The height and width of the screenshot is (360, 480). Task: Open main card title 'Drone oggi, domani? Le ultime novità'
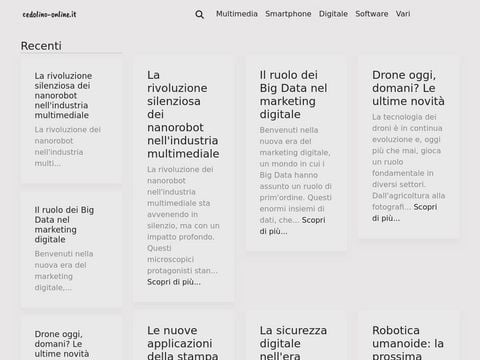(408, 88)
